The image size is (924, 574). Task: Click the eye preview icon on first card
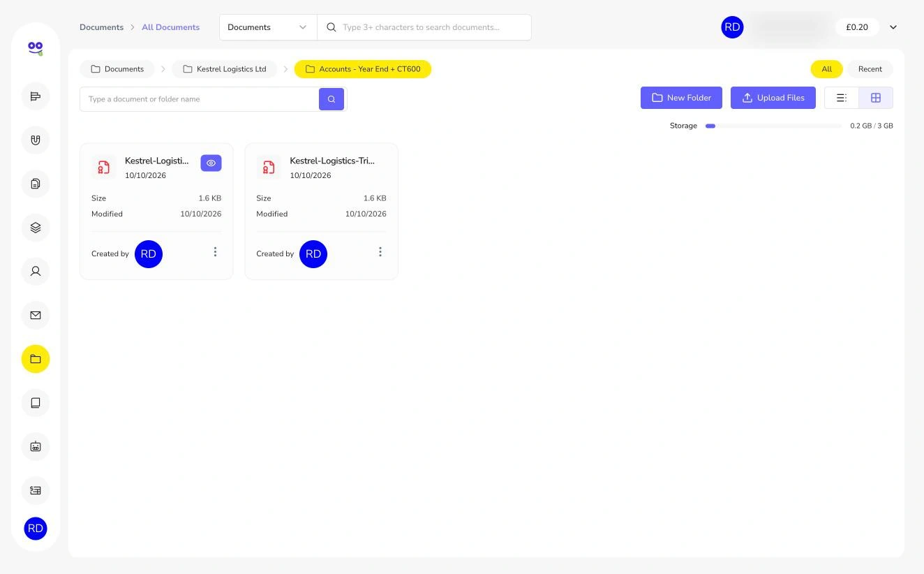click(211, 163)
